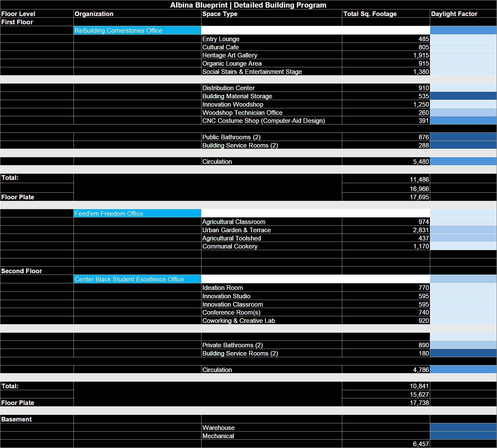Click Center Black Student Excellence Office cell
The width and height of the screenshot is (497, 448).
[x=137, y=279]
